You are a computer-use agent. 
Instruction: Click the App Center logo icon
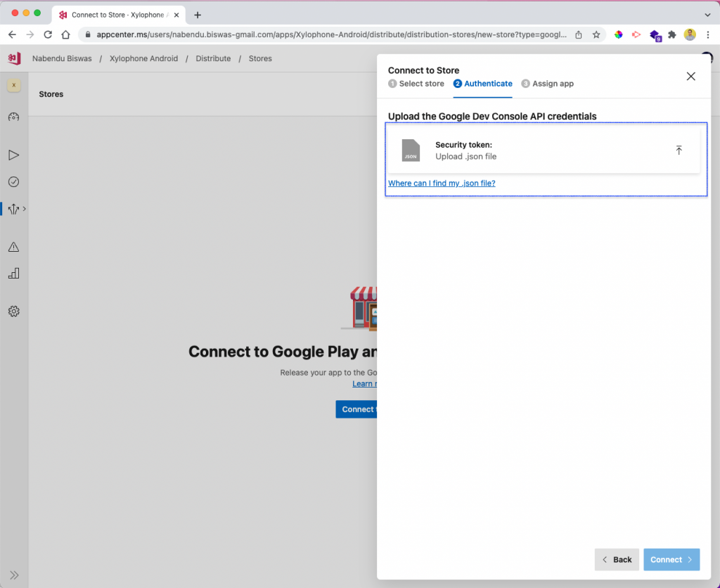point(14,58)
